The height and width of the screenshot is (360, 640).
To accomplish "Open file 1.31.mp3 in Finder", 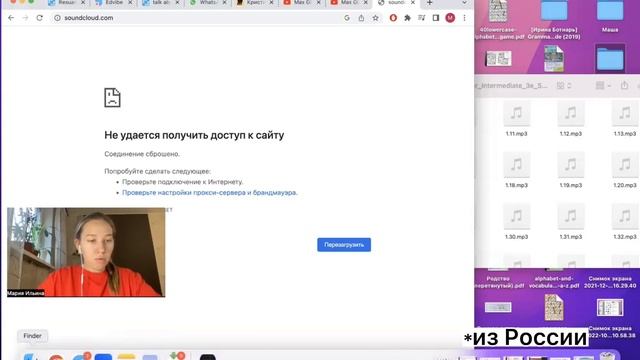I will click(x=571, y=222).
